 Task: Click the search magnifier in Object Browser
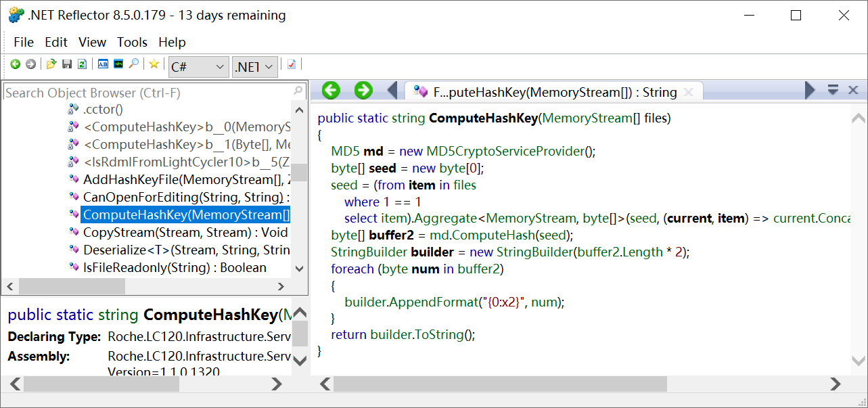point(298,91)
